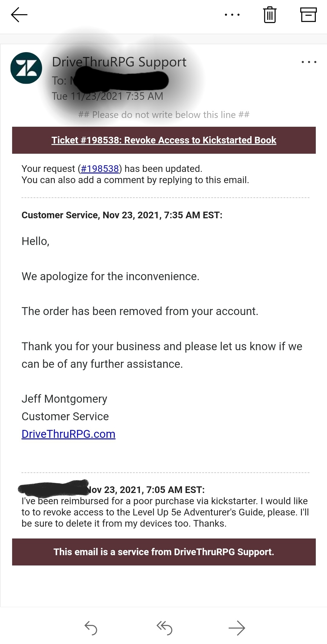Tap the Forward arrow icon
Image resolution: width=327 pixels, height=644 pixels.
pos(237,628)
